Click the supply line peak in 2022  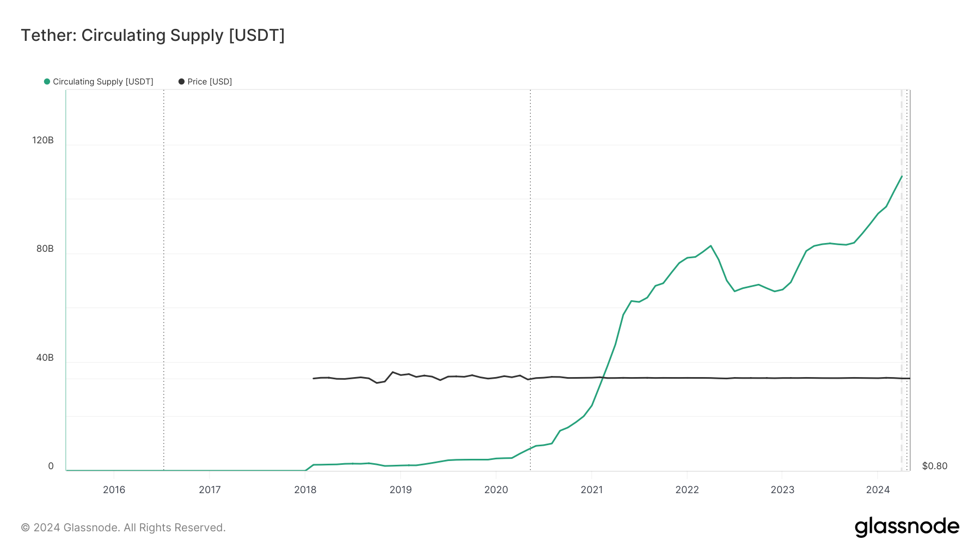click(x=710, y=246)
